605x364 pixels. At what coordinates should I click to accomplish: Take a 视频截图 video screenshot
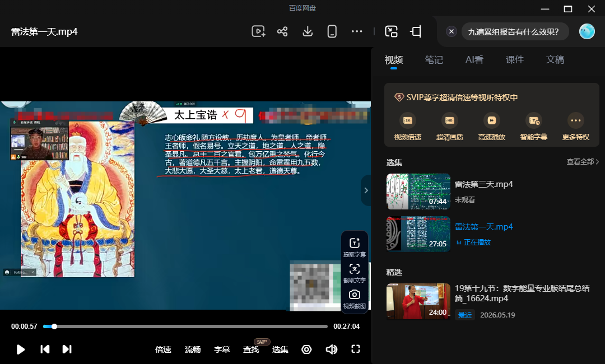tap(355, 299)
